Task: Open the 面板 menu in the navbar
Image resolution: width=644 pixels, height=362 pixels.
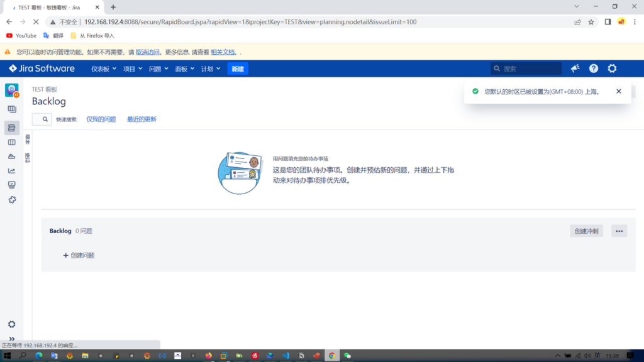Action: pos(184,69)
